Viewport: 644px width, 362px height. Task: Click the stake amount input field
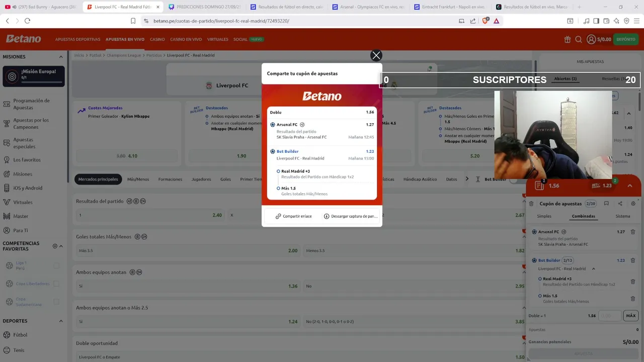pos(609,316)
